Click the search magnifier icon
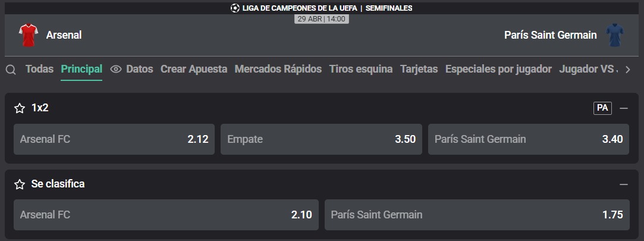 pos(11,70)
